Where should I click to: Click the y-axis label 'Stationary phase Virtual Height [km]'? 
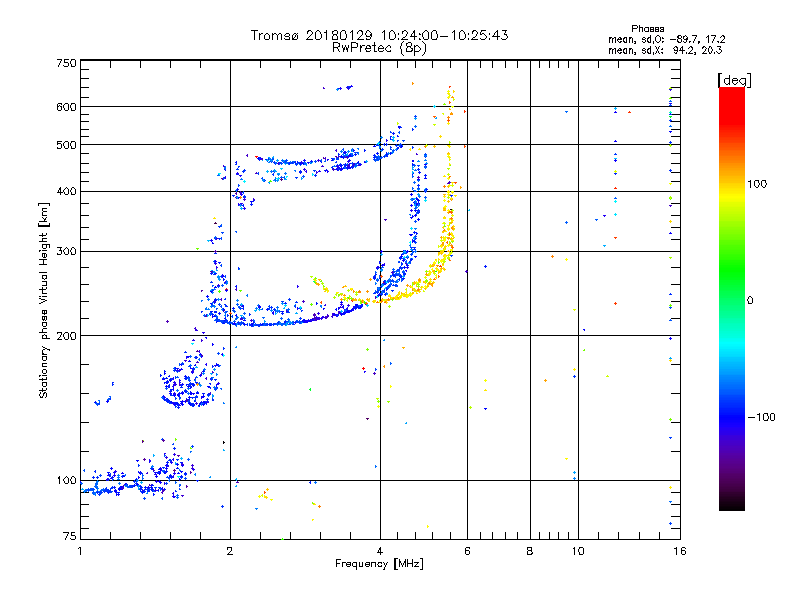44,300
